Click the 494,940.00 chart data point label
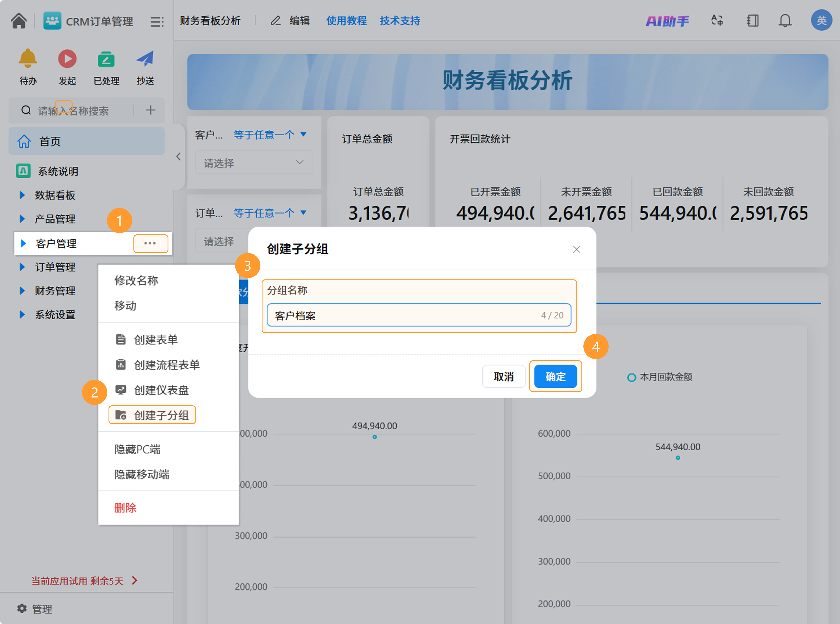 (374, 426)
